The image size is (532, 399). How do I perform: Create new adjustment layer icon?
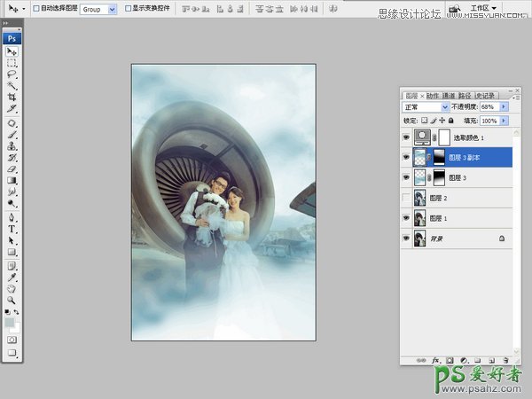pos(464,361)
